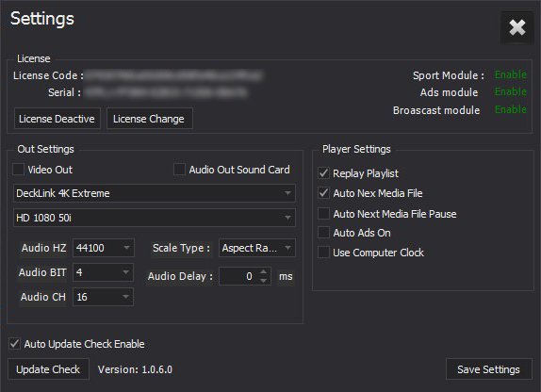Click the Audio Delay value field
Screen dimensions: 541x392
[x=238, y=276]
